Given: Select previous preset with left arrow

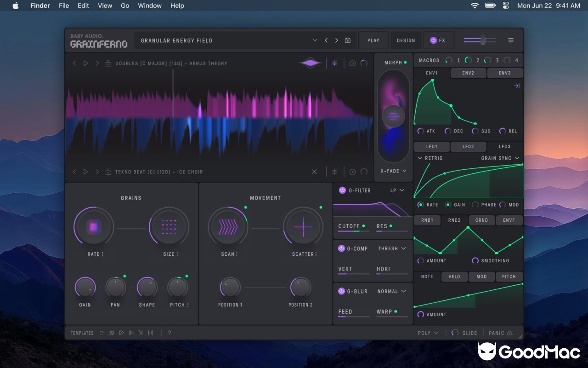Looking at the screenshot, I should (x=326, y=40).
